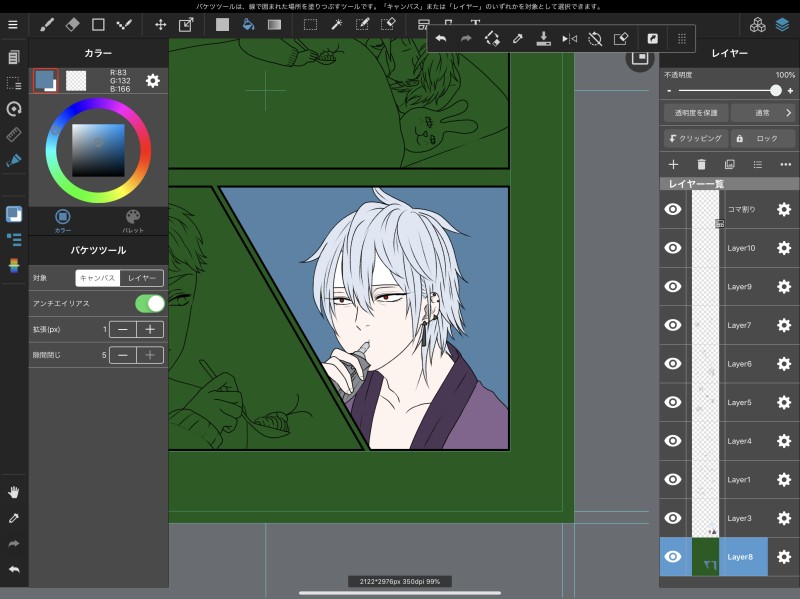Select the Move tool

[160, 24]
